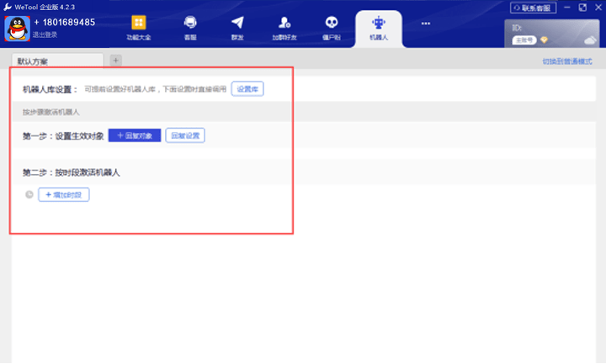
Task: Switch to normal mode via 切换到普通模式
Action: [x=567, y=61]
